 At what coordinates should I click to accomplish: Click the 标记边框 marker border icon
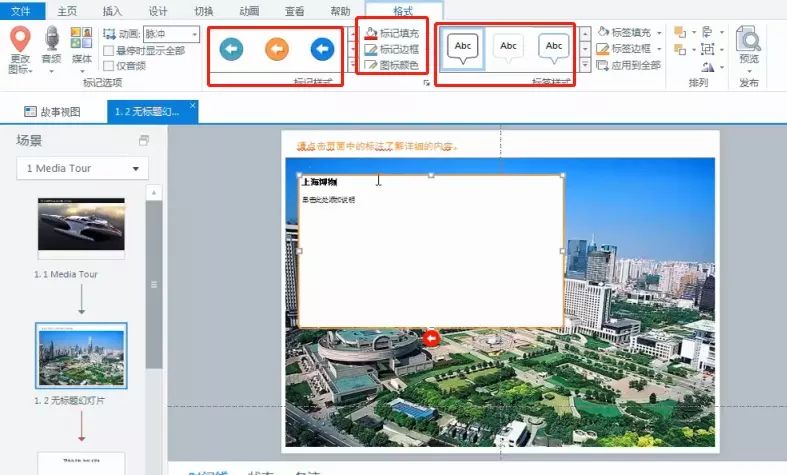[x=370, y=49]
